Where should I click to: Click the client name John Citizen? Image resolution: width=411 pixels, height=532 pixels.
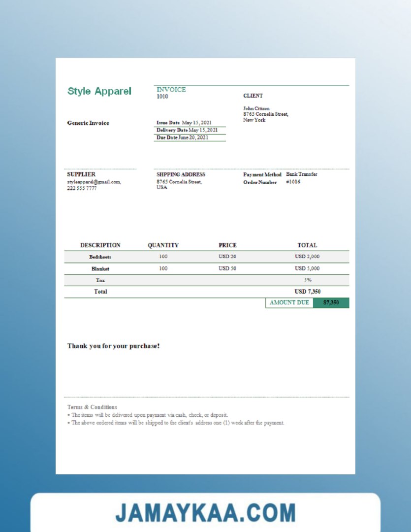tap(256, 108)
